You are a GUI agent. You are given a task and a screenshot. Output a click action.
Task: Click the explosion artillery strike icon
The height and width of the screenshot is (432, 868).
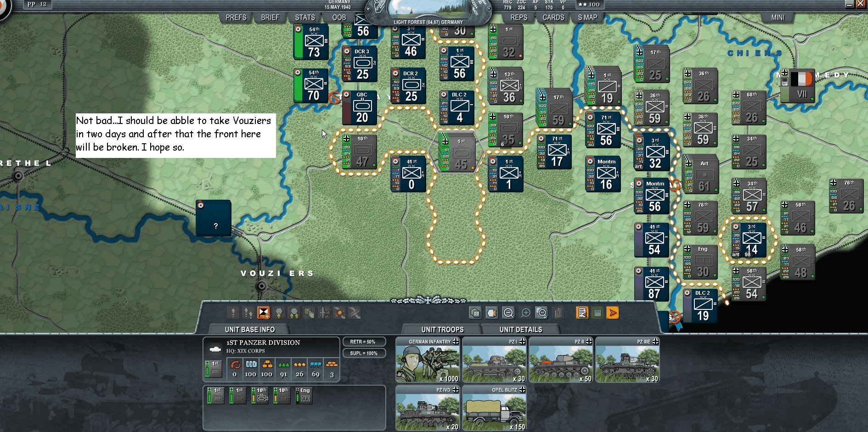[x=339, y=313]
